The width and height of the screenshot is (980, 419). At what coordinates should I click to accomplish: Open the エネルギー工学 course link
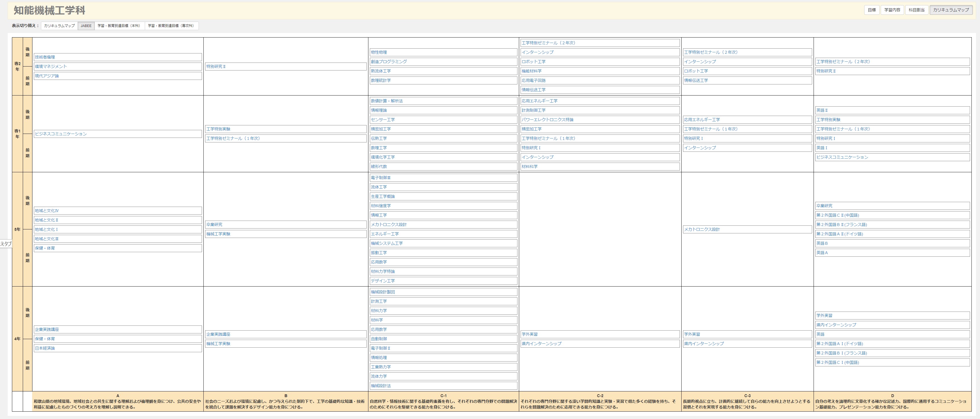point(385,234)
